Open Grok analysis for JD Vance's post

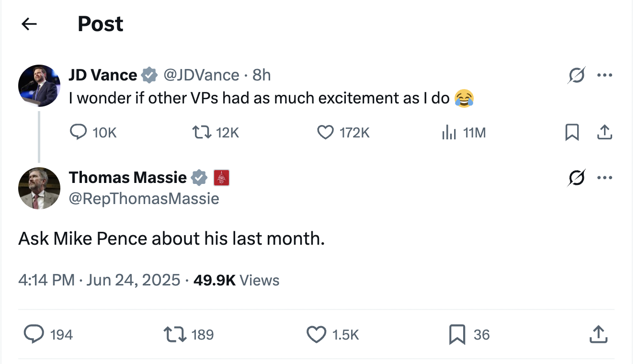[x=577, y=75]
